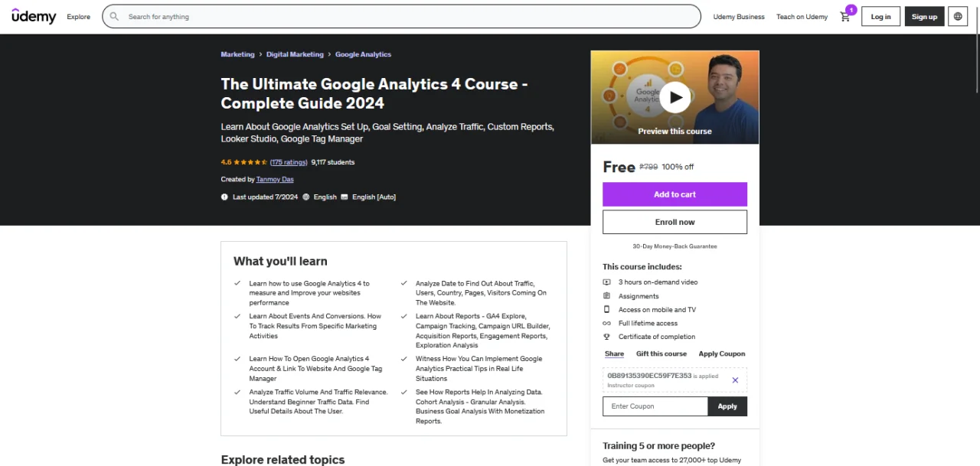Click the Search for anything box
The height and width of the screenshot is (466, 980).
click(401, 16)
